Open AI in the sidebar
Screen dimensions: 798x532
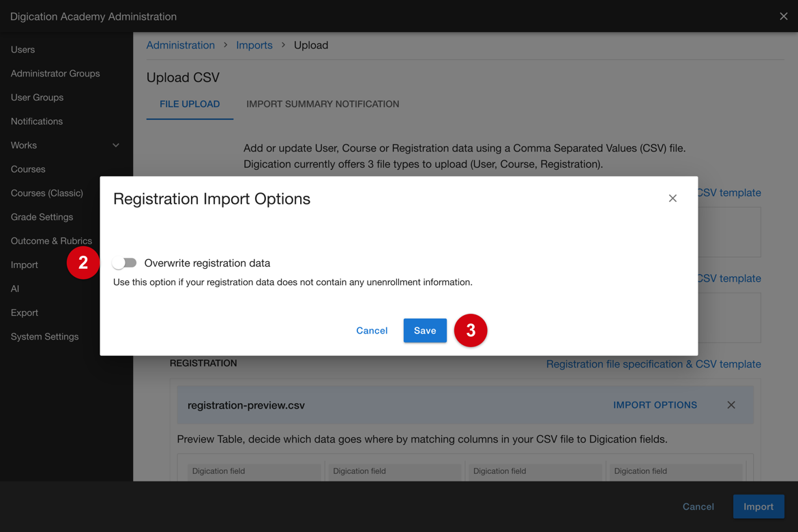click(15, 289)
